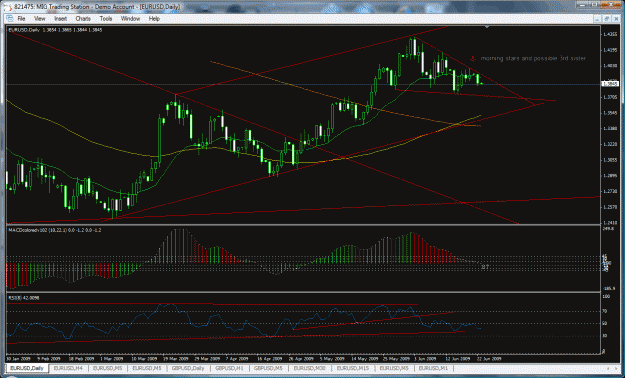Open the Charts menu
This screenshot has height=378, width=625.
tap(83, 19)
